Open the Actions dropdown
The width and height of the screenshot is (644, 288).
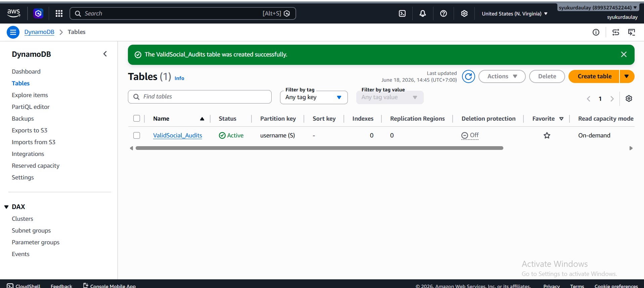[x=502, y=76]
